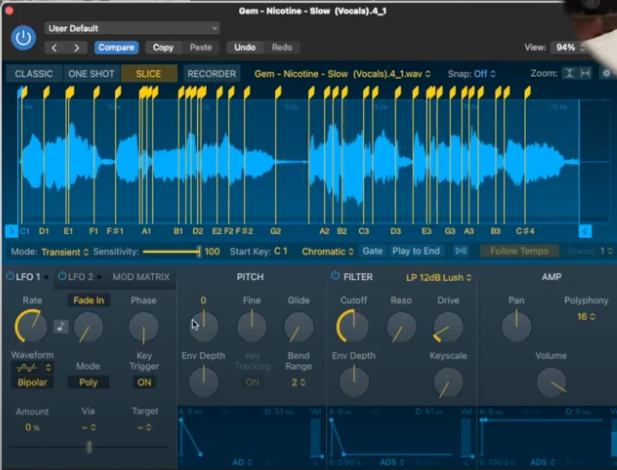Adjust the LFO Amount slider
The width and height of the screenshot is (617, 470).
89,447
